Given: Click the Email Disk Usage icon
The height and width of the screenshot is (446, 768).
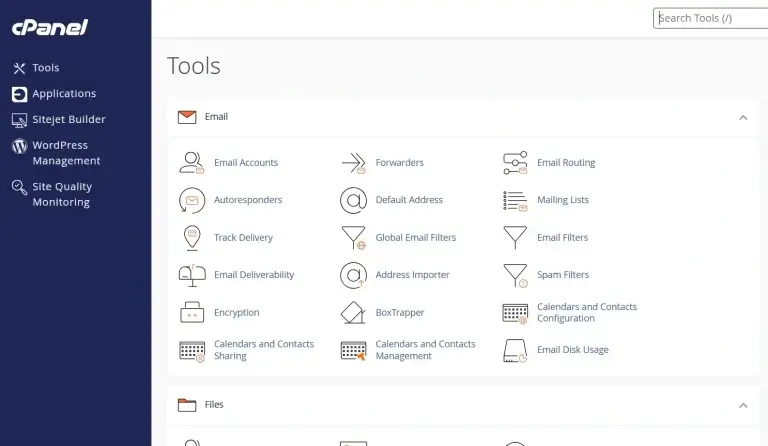Looking at the screenshot, I should coord(515,350).
